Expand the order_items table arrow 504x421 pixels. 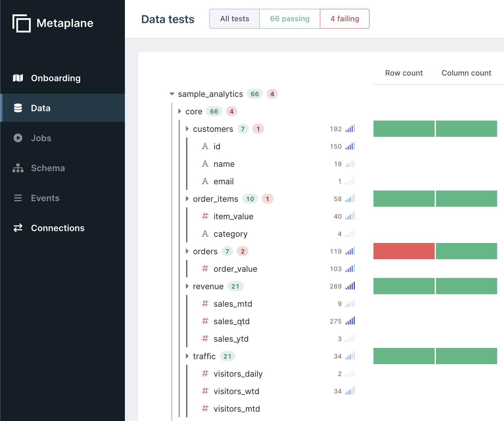pos(187,199)
